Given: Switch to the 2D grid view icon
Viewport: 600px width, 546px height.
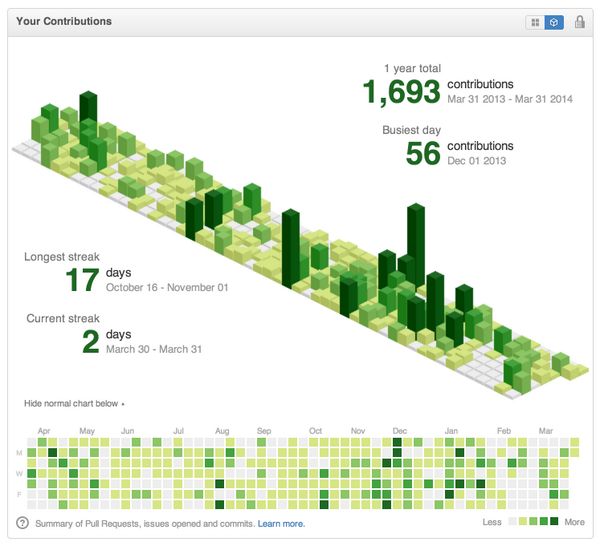Looking at the screenshot, I should 535,23.
